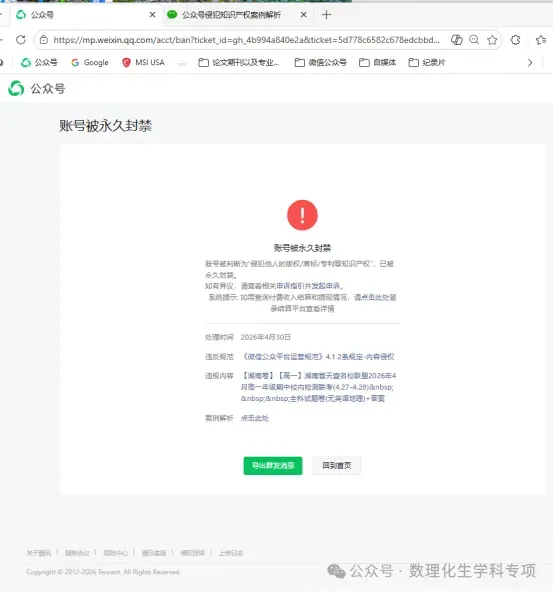This screenshot has width=554, height=593.
Task: Click the 处理时间 date 2026年4月30日
Action: 265,337
